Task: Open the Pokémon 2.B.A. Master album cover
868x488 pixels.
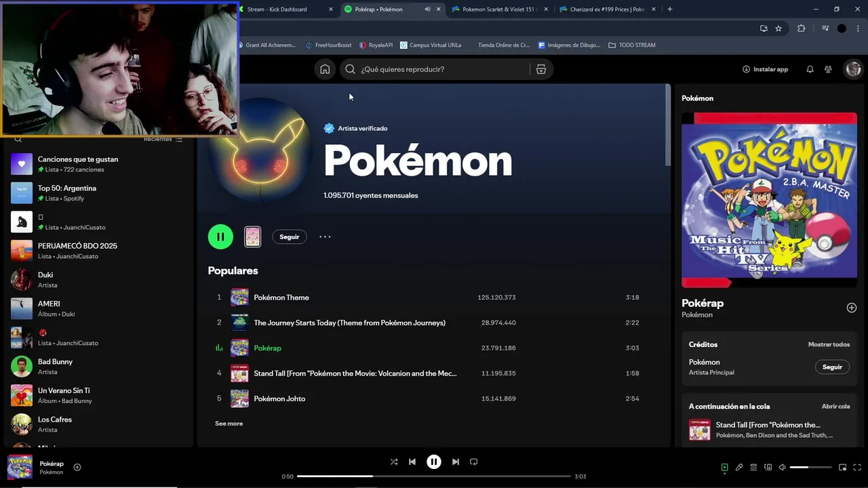Action: (769, 200)
